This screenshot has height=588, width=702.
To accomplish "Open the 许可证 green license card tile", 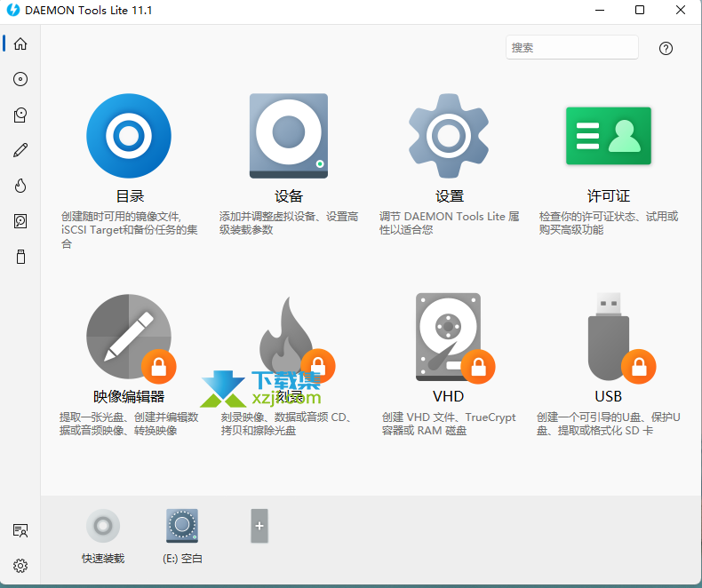I will tap(609, 136).
